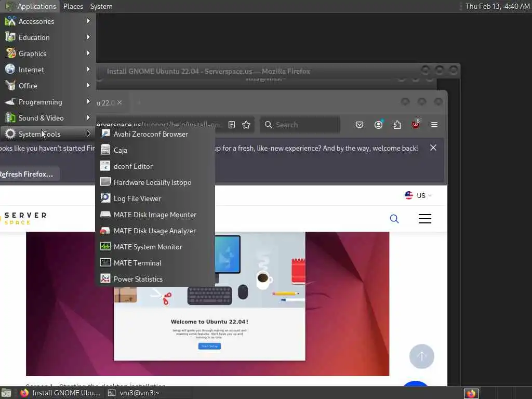
Task: Launch Caja file manager
Action: (x=155, y=150)
